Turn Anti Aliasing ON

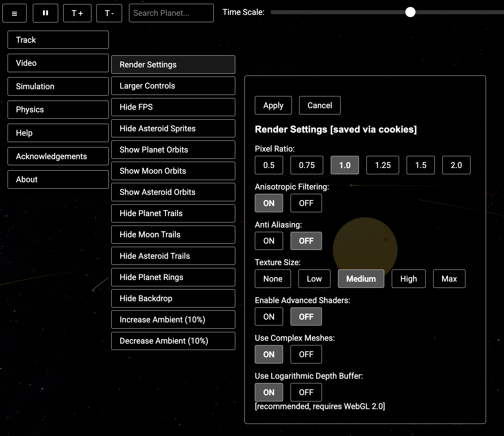pyautogui.click(x=269, y=241)
